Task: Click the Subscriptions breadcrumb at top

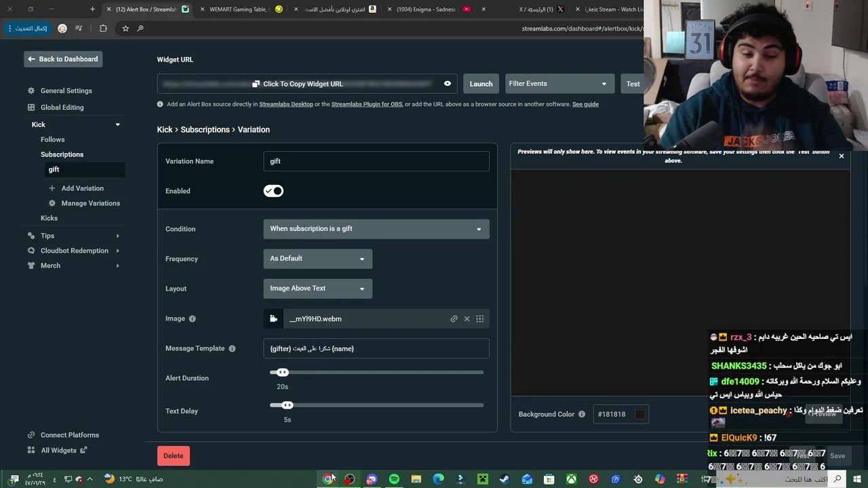Action: point(205,129)
